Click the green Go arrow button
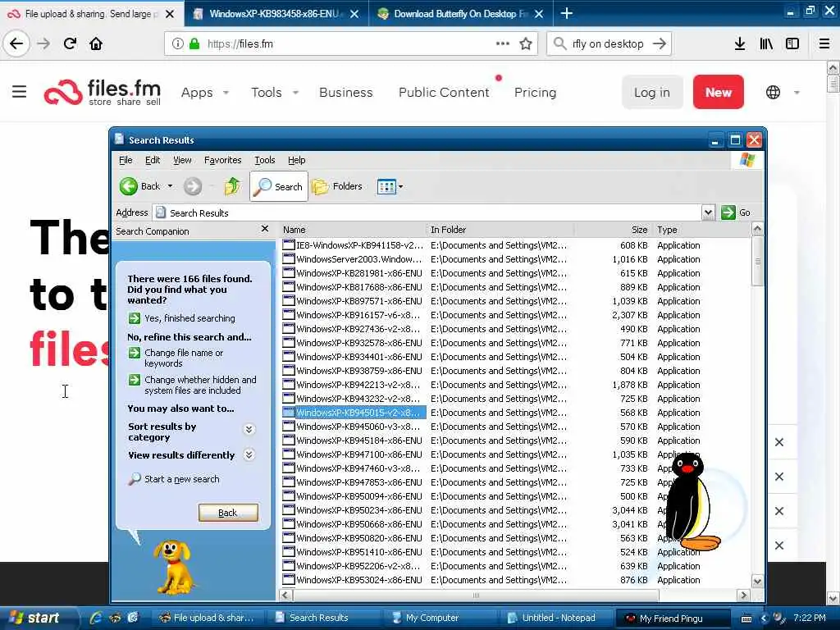The image size is (840, 630). pyautogui.click(x=728, y=212)
